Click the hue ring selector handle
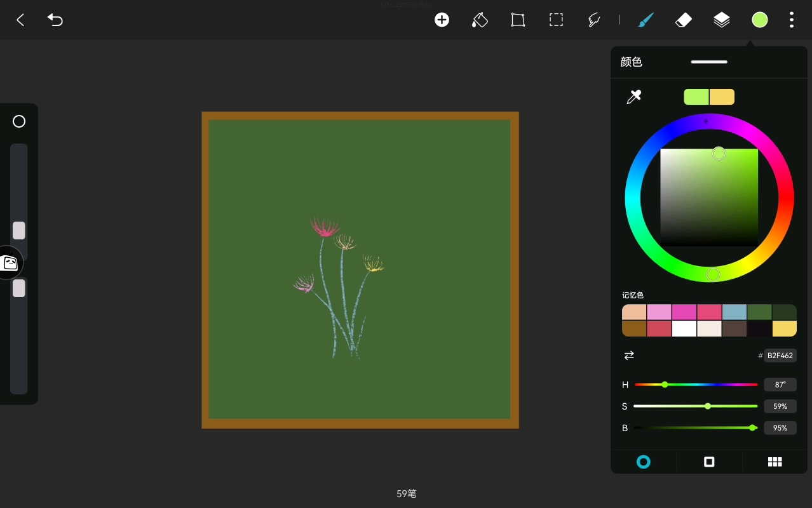 713,274
